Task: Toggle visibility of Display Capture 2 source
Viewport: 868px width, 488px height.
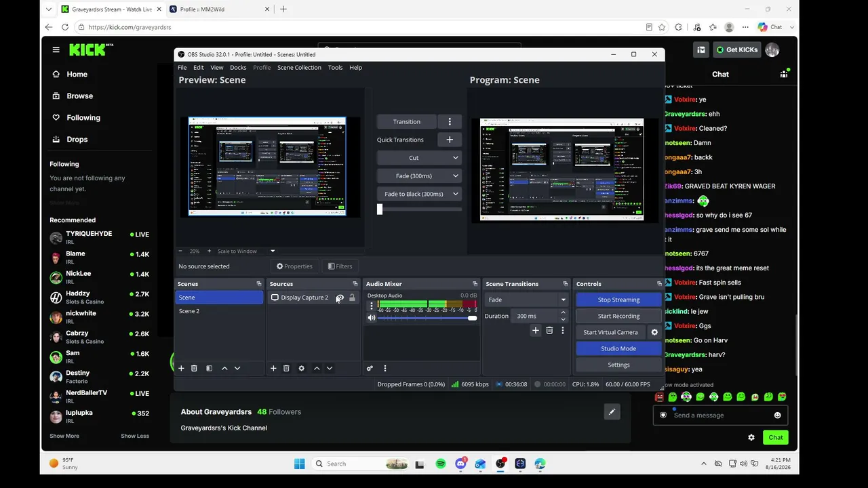Action: (340, 298)
